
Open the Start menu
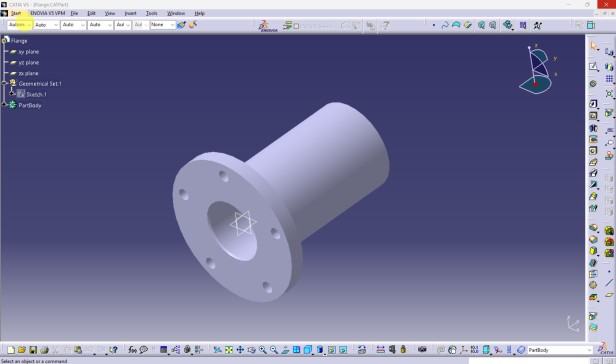[16, 13]
